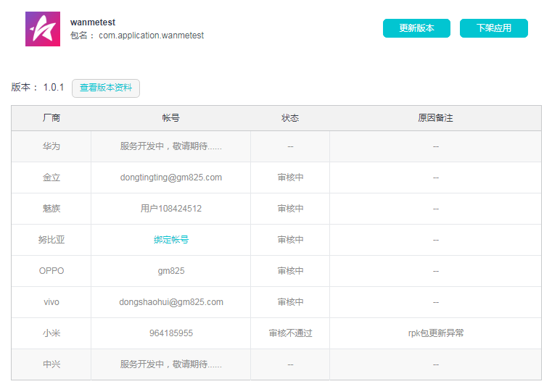
Task: Select the vivo vendor cell
Action: (52, 302)
